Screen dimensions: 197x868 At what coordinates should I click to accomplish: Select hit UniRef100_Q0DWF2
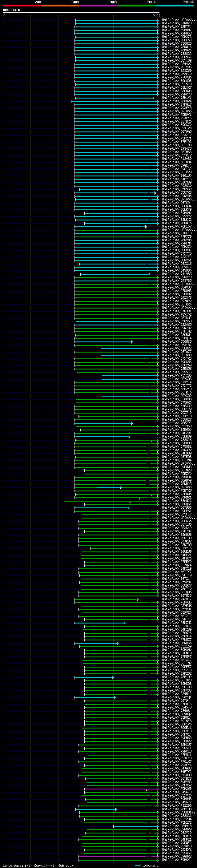pos(177,843)
